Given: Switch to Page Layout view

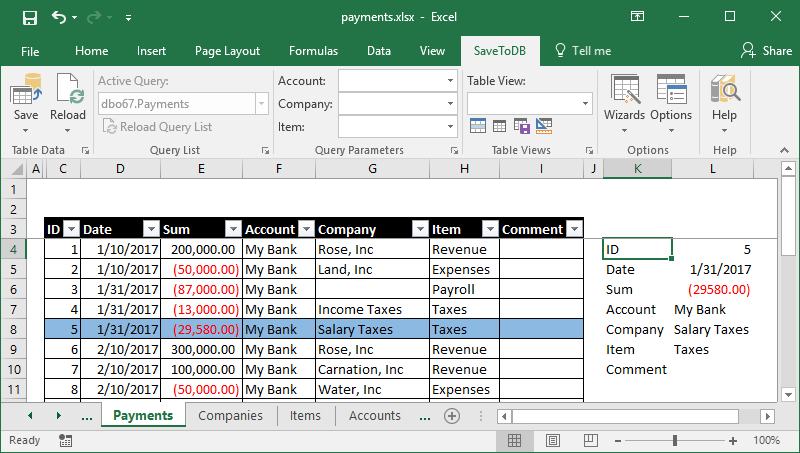Looking at the screenshot, I should [553, 440].
